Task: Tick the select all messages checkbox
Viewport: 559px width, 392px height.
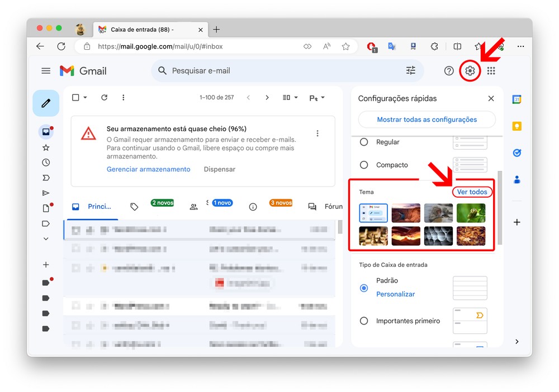Action: coord(75,98)
